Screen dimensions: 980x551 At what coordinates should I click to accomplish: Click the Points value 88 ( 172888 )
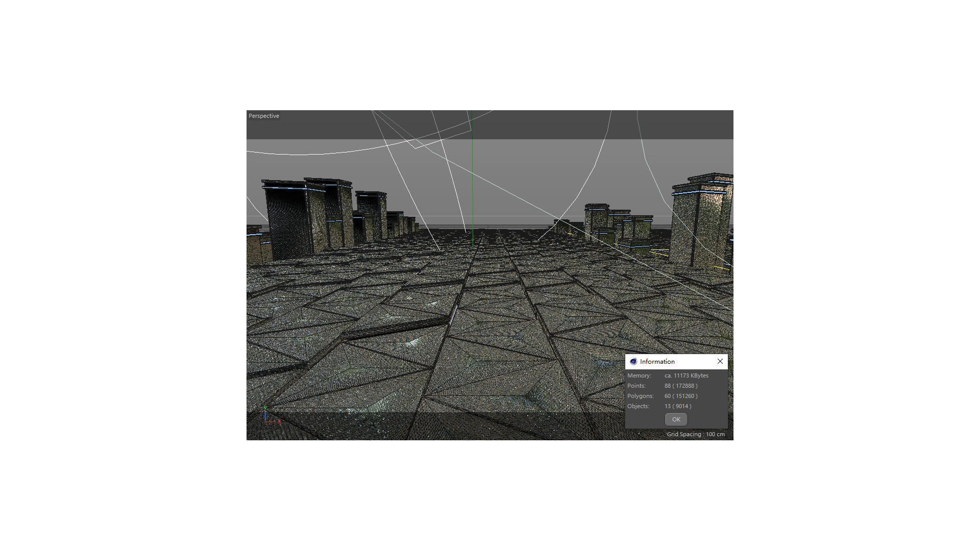coord(681,386)
